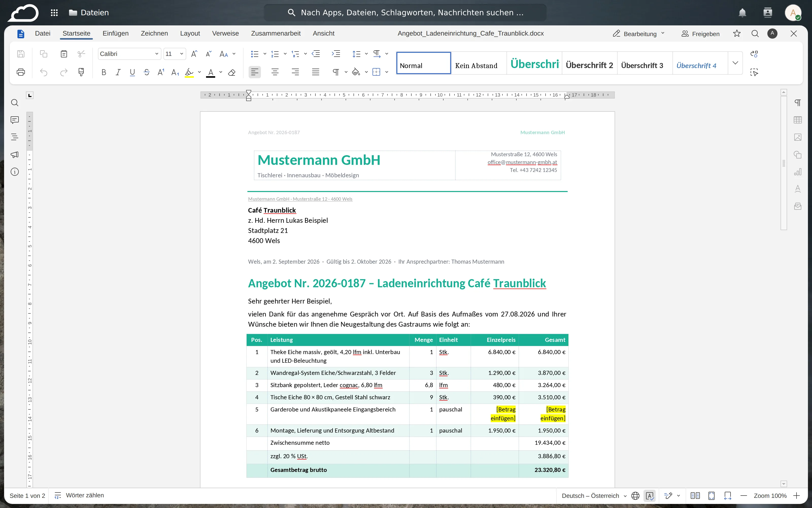Toggle Bold formatting
812x508 pixels.
(104, 72)
